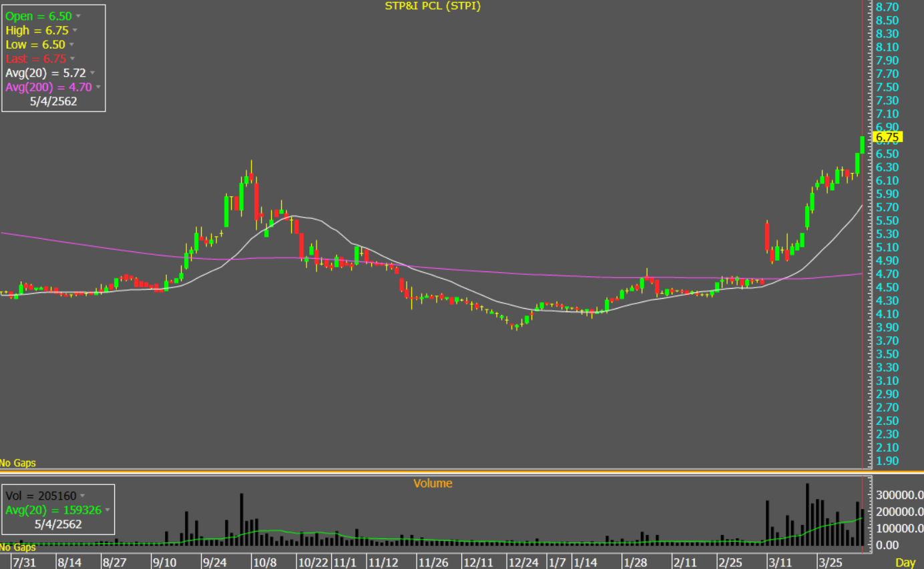Click the 10/8 date axis label

point(264,563)
